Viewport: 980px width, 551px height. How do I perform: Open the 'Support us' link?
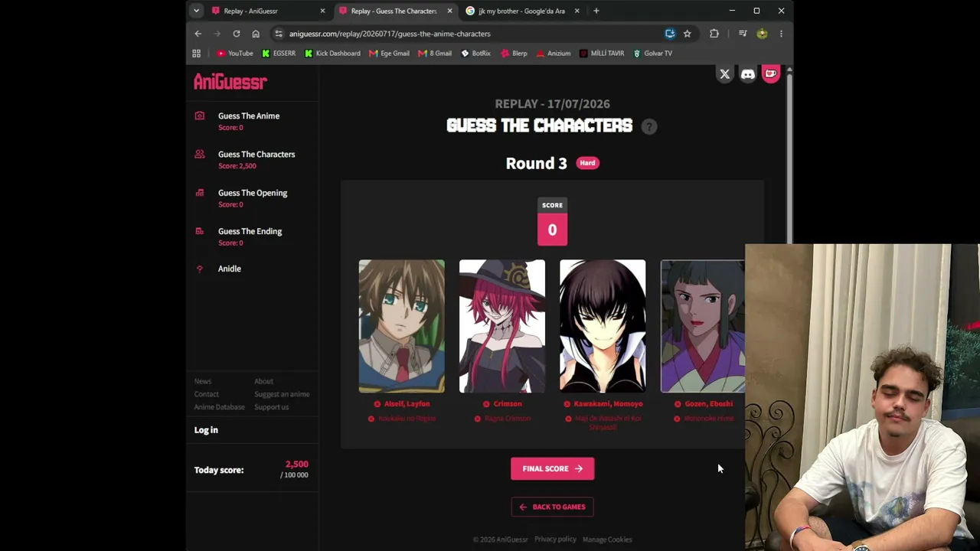tap(272, 407)
